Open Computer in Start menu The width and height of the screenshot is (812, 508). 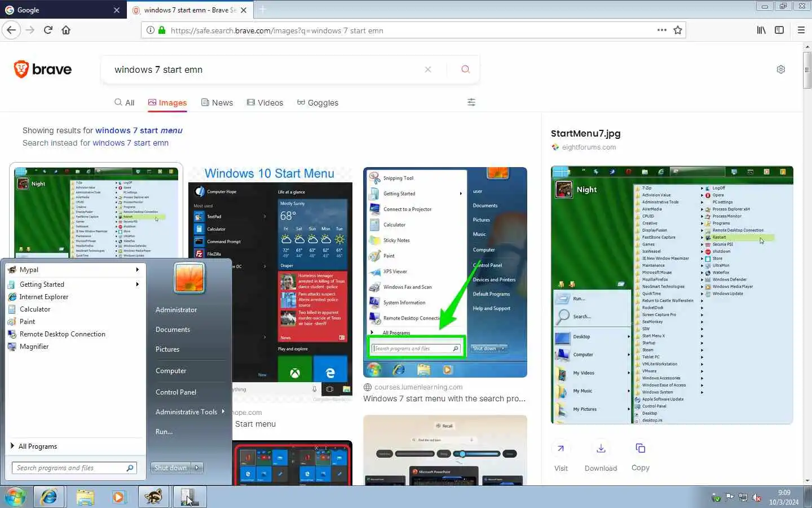click(171, 371)
